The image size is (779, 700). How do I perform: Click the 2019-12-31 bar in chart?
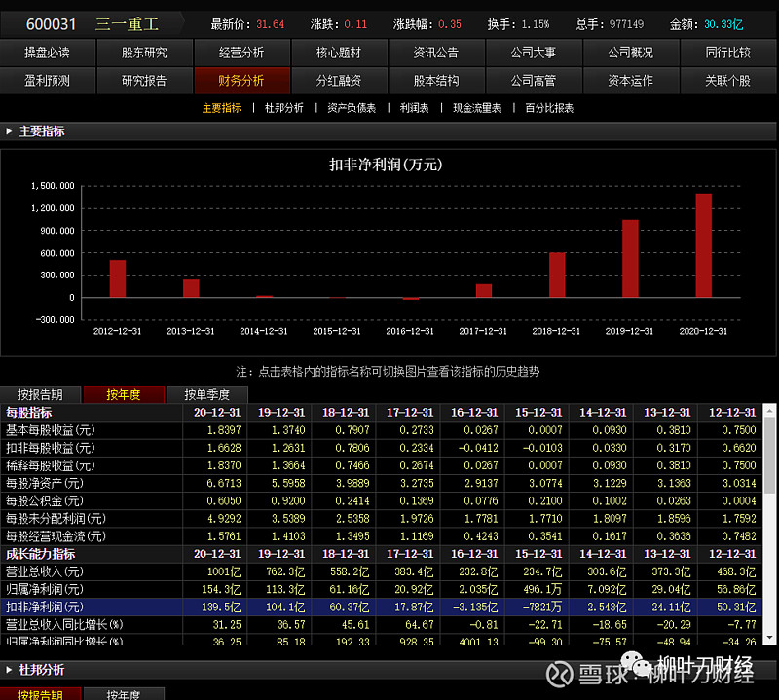pyautogui.click(x=630, y=258)
